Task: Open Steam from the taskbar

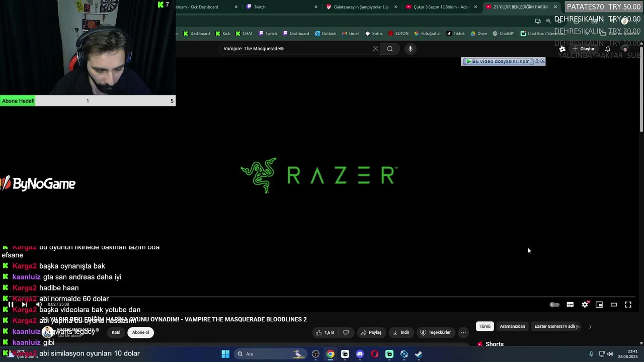Action: [x=419, y=354]
